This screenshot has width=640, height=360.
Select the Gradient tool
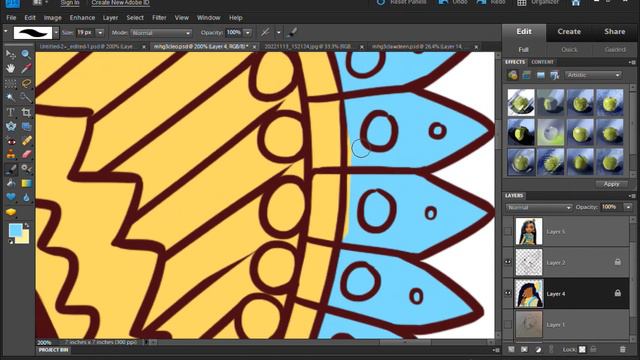[x=26, y=183]
